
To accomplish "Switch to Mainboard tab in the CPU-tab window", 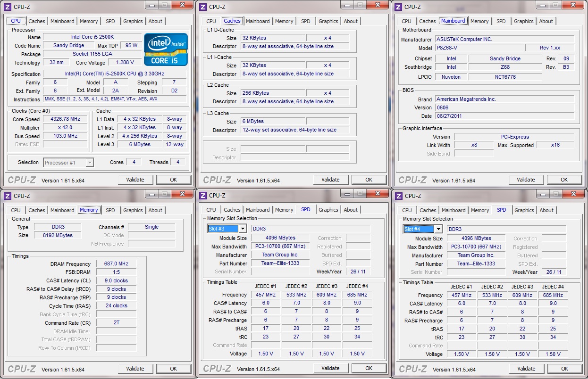I will click(62, 21).
